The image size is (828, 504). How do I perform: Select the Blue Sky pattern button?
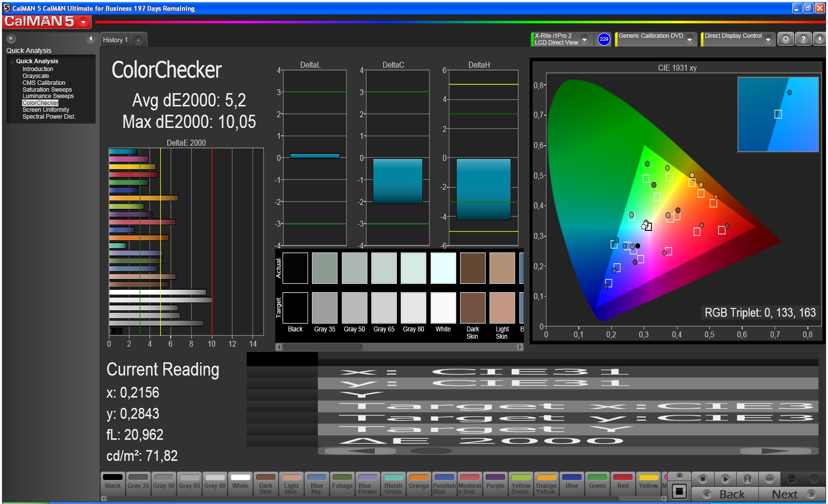[x=317, y=483]
